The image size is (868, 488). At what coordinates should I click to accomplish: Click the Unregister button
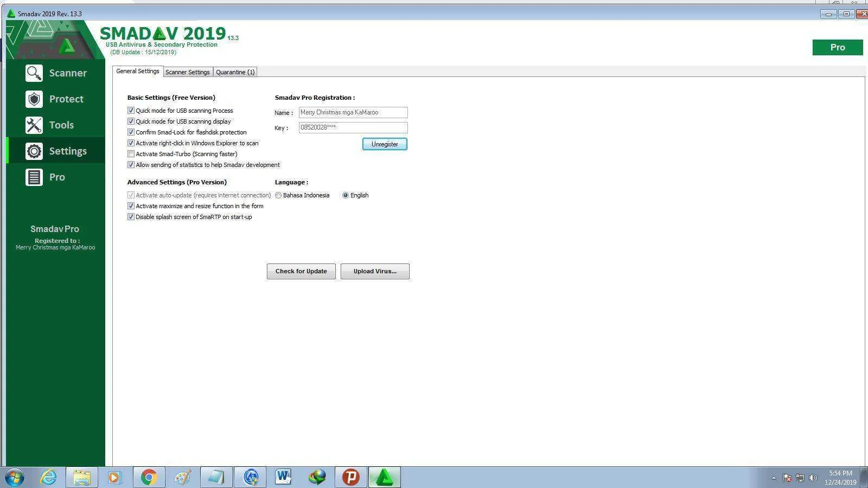tap(385, 144)
